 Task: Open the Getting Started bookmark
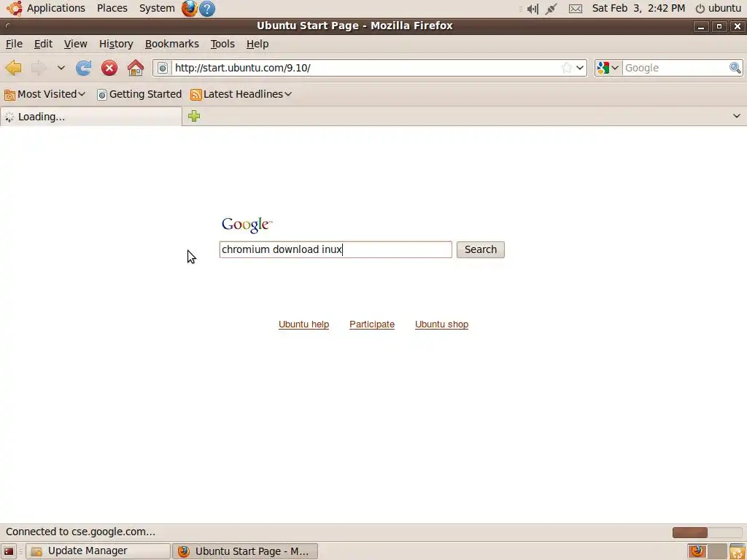click(x=139, y=94)
